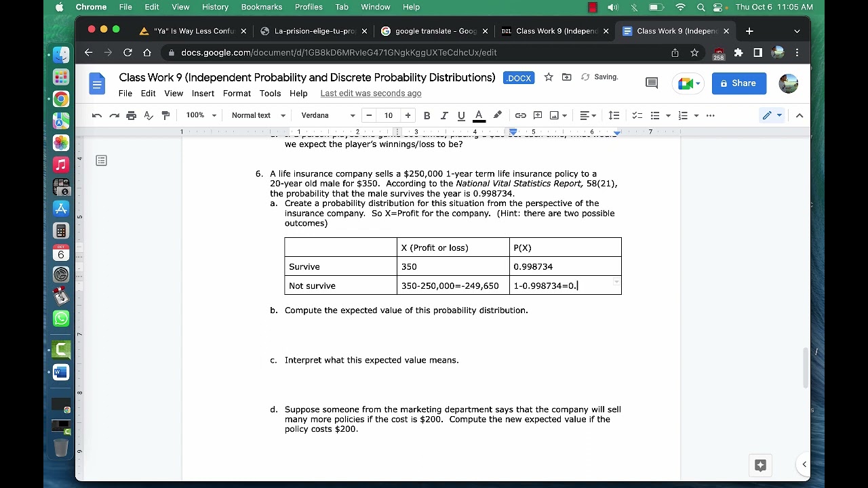The image size is (868, 488).
Task: Switch to the La-prision-elige-tu-pro tab
Action: pyautogui.click(x=314, y=31)
